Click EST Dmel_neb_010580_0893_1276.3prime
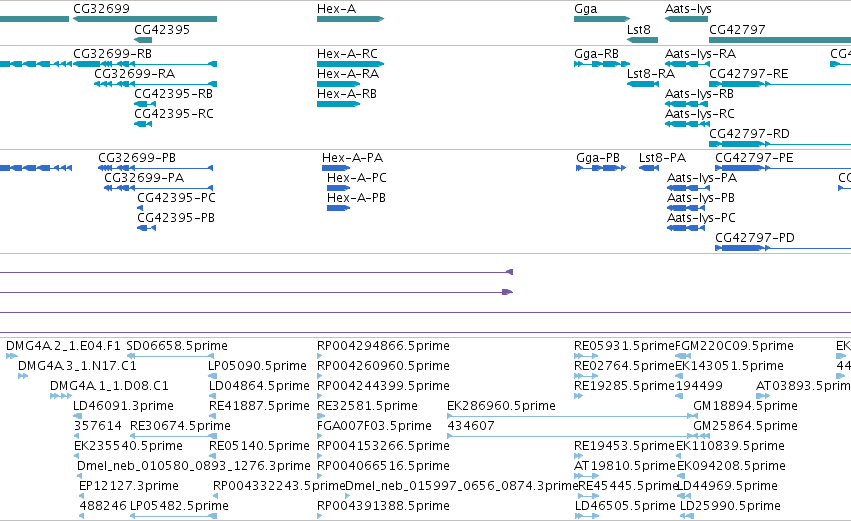 point(194,466)
